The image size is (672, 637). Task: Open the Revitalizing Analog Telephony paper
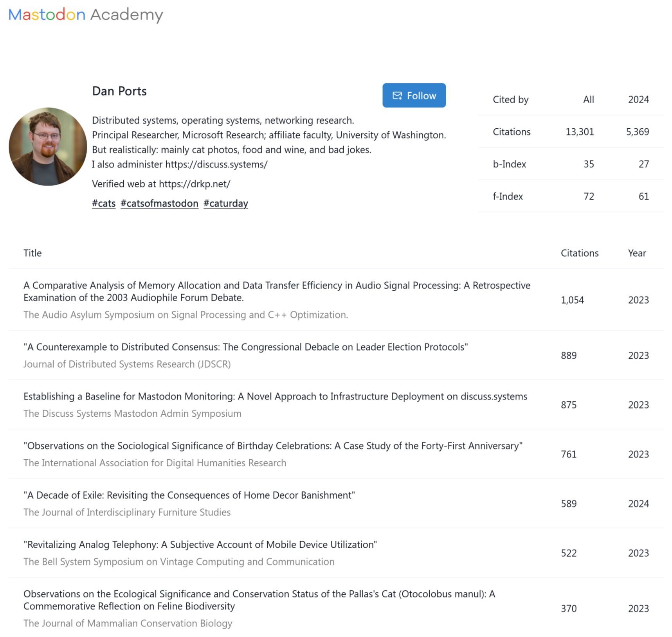(x=200, y=545)
